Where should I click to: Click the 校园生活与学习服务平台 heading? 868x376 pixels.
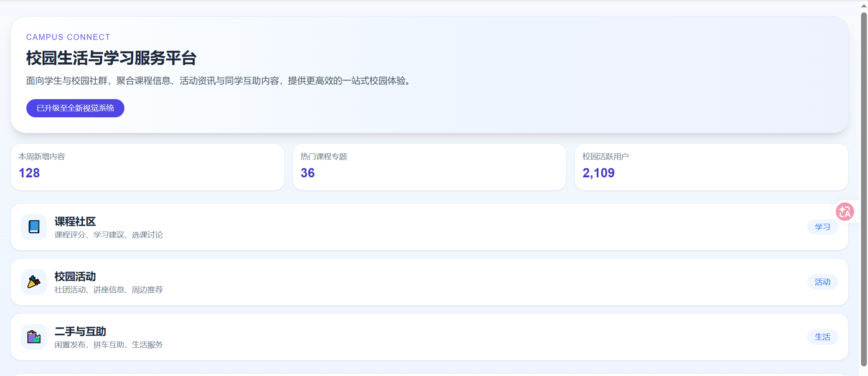[x=111, y=58]
